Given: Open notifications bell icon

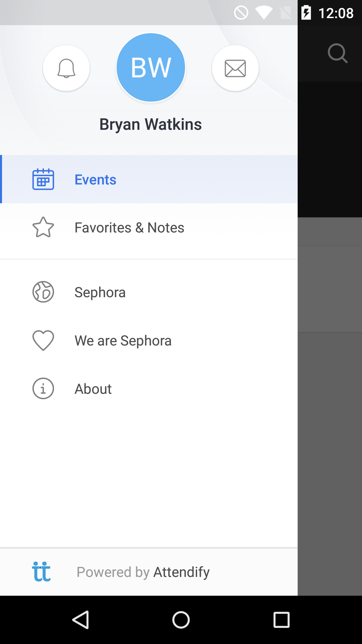Looking at the screenshot, I should coord(66,68).
